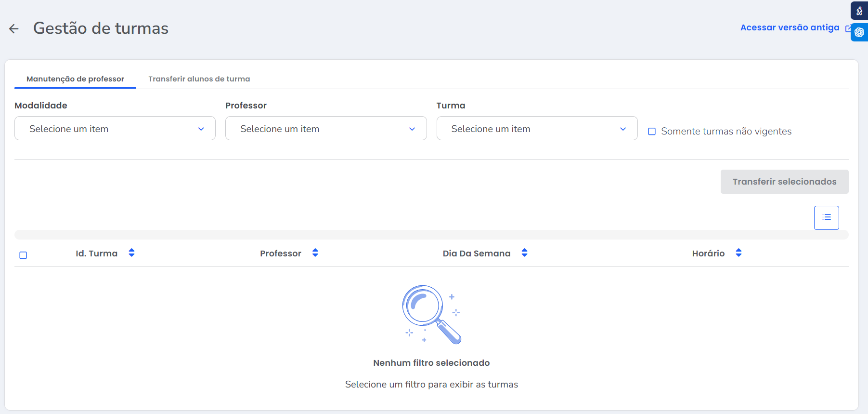The height and width of the screenshot is (414, 868).
Task: Follow the Acessar versão antiga link
Action: [x=790, y=27]
